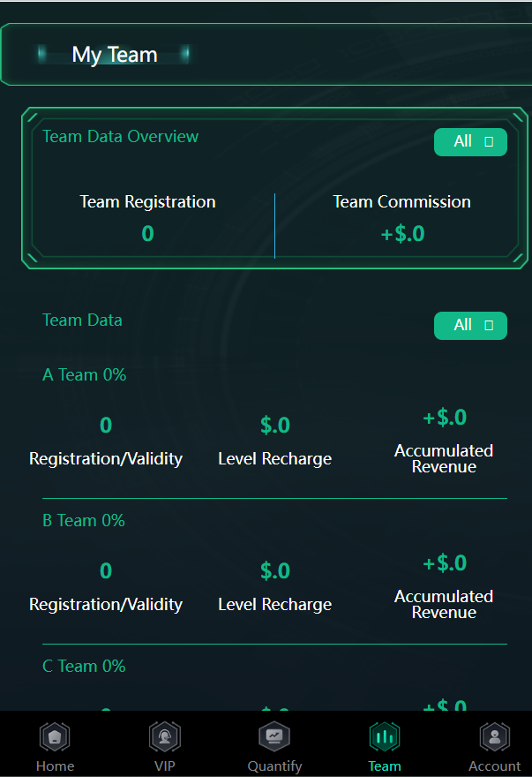Expand the Team Data Overview All dropdown
This screenshot has height=777, width=532.
point(470,142)
